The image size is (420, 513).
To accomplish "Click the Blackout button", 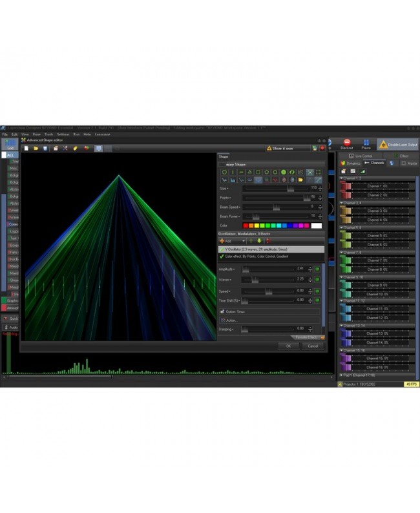I will coord(347,144).
